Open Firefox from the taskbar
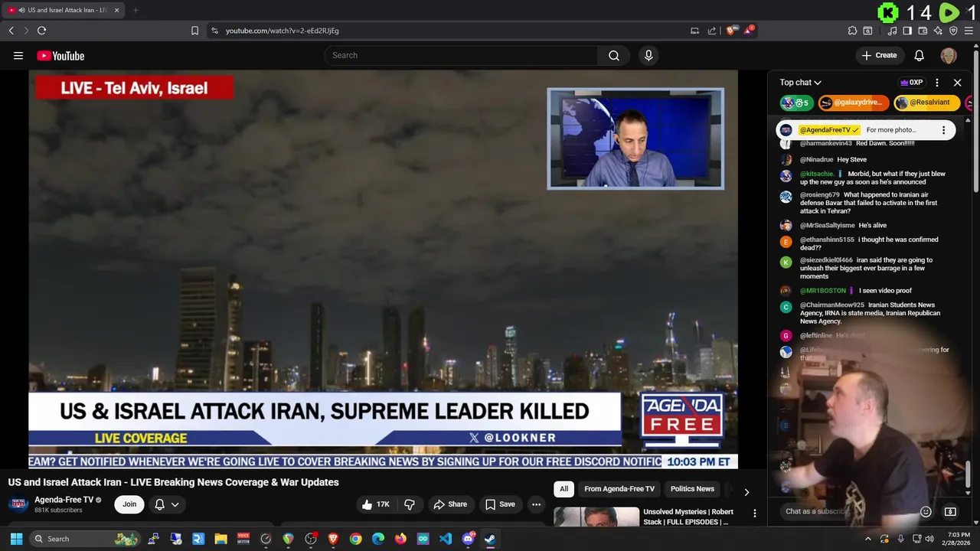Image resolution: width=980 pixels, height=551 pixels. (x=400, y=539)
